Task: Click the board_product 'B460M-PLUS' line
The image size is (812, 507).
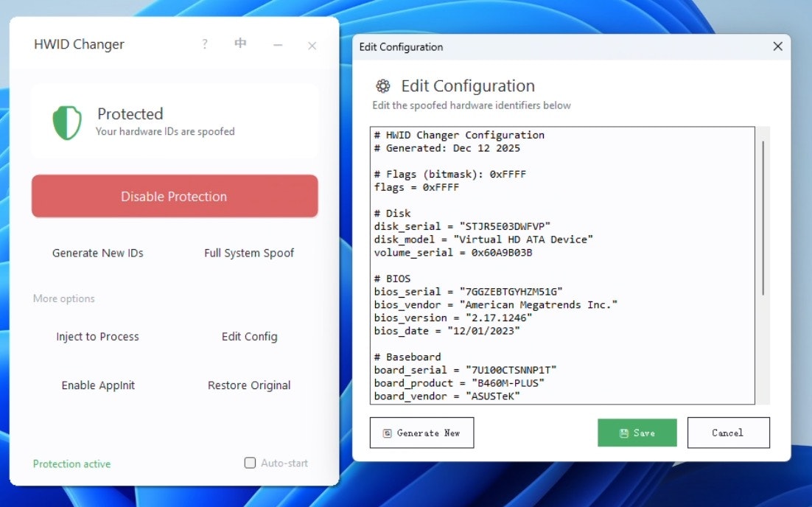Action: click(459, 382)
